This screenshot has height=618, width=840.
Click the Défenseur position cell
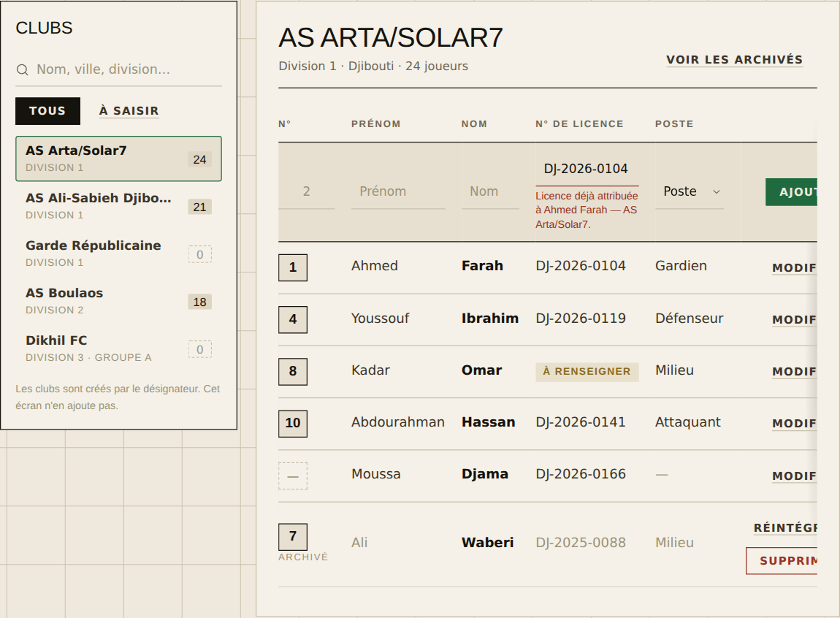pos(690,318)
